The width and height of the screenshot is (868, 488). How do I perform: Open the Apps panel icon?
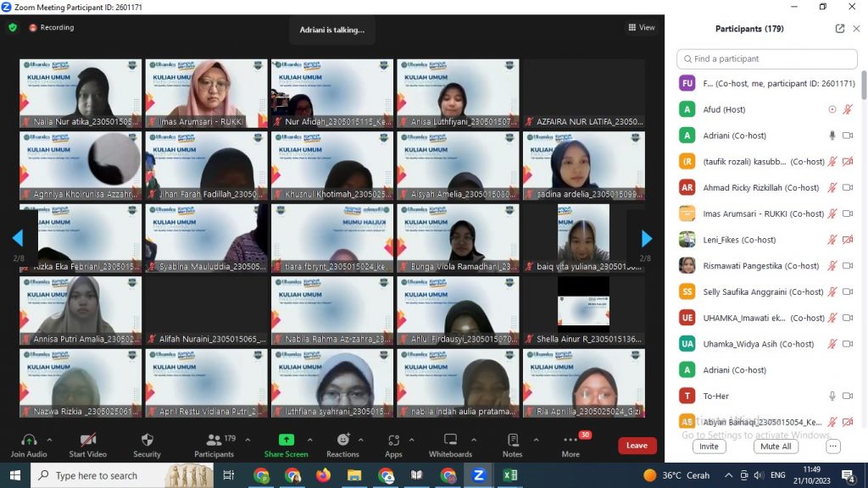393,440
